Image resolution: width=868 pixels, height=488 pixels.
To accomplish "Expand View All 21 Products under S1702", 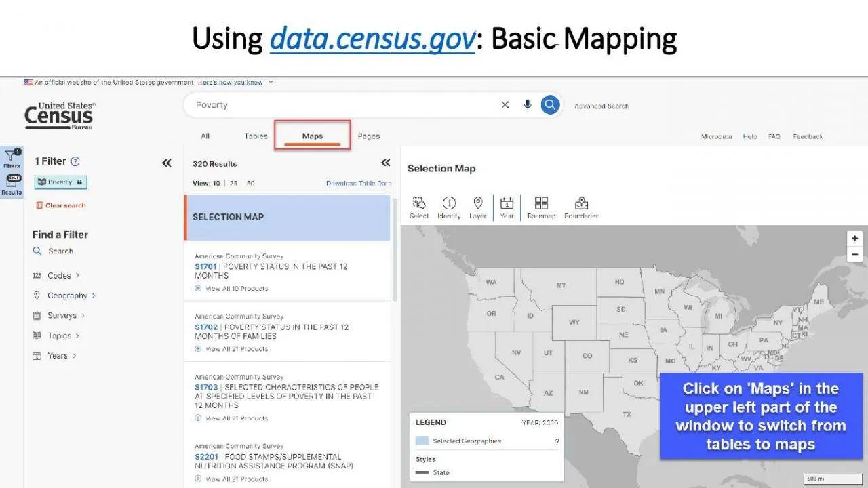I will (231, 349).
